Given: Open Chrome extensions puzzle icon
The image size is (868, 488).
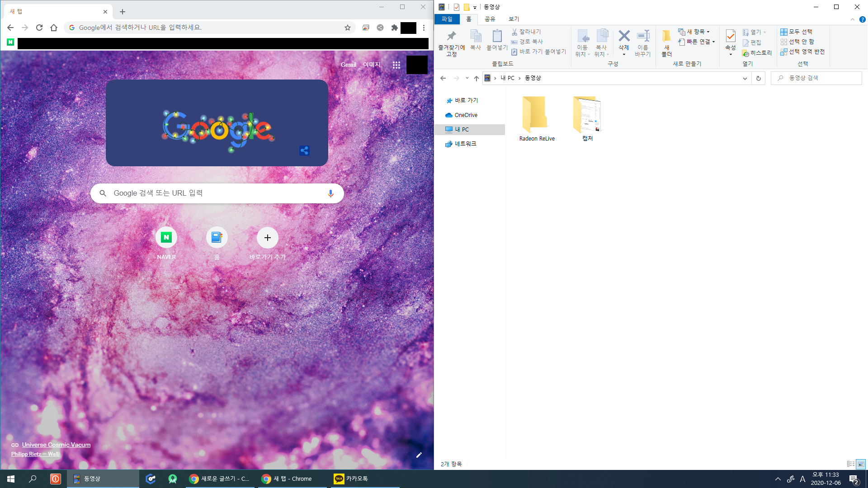Looking at the screenshot, I should (x=394, y=28).
